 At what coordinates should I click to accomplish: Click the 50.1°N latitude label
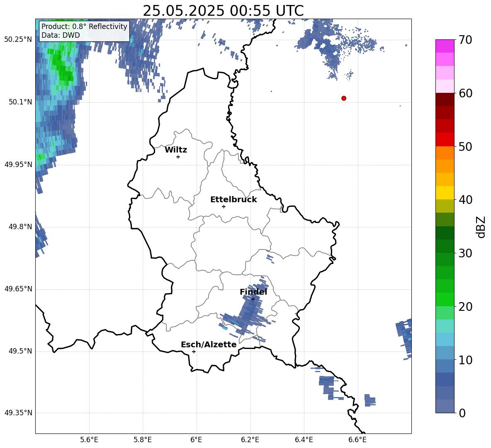(20, 102)
